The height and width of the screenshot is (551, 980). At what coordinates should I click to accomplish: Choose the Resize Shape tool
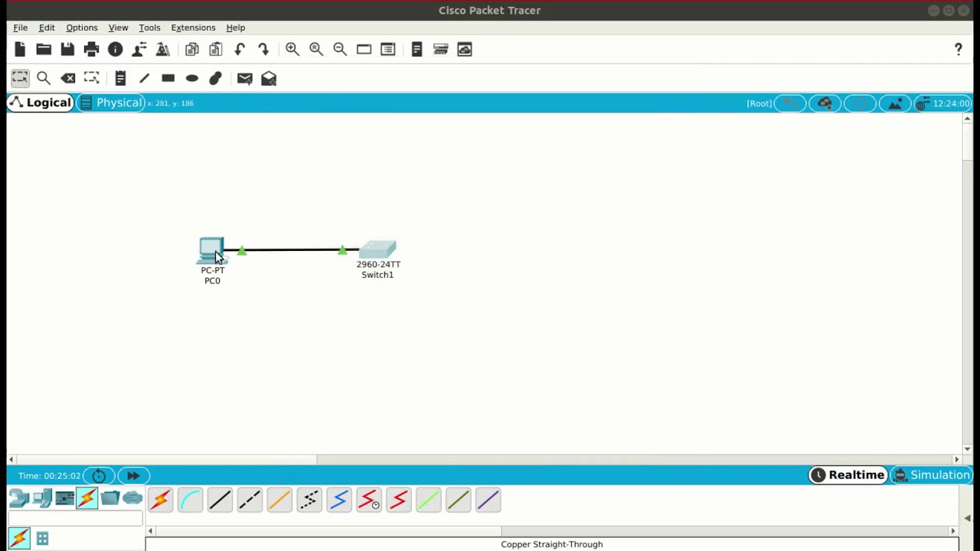[x=91, y=78]
